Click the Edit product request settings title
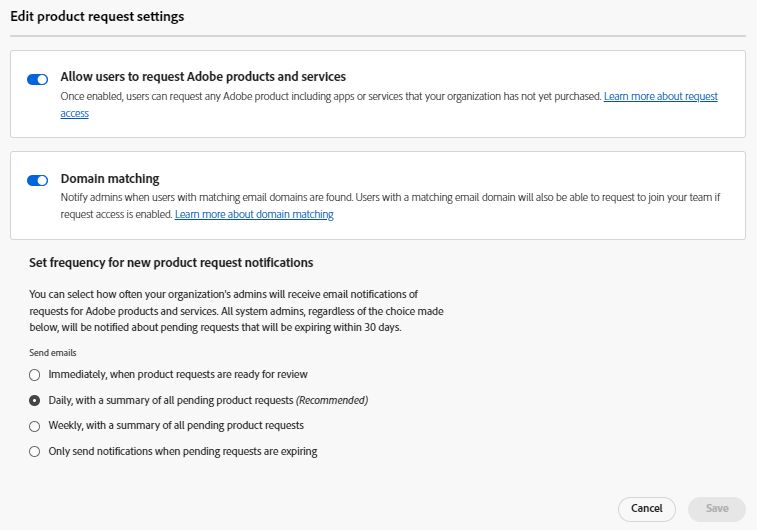The width and height of the screenshot is (757, 530). tap(97, 17)
